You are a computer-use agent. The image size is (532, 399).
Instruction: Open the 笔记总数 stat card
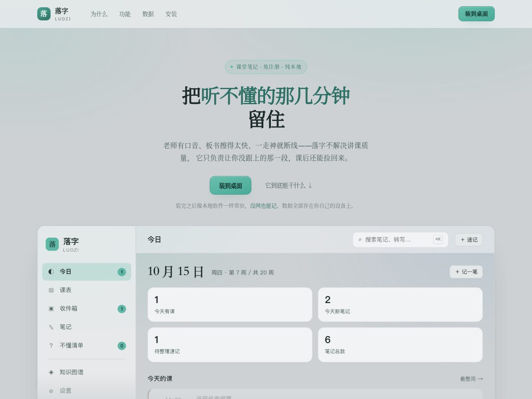coord(400,345)
